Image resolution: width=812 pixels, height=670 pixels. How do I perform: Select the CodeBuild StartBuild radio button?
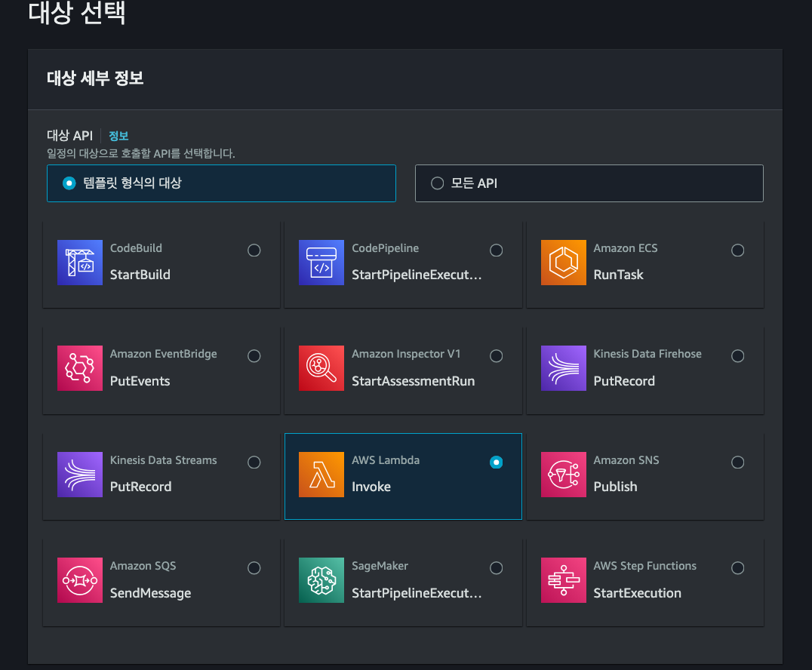pos(254,250)
